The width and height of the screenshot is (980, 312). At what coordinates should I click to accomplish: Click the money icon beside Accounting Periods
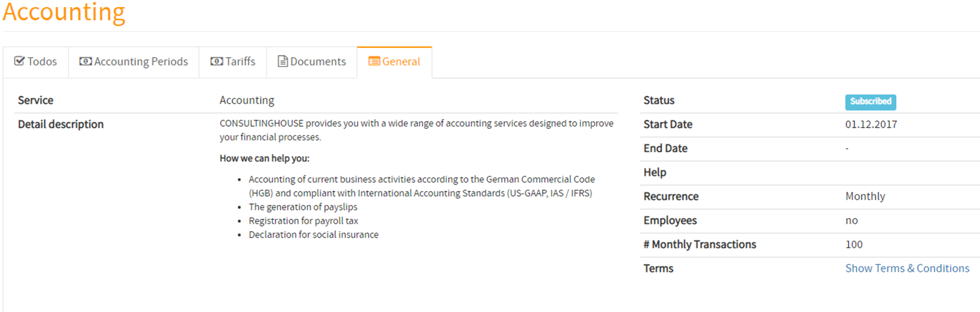pos(85,61)
